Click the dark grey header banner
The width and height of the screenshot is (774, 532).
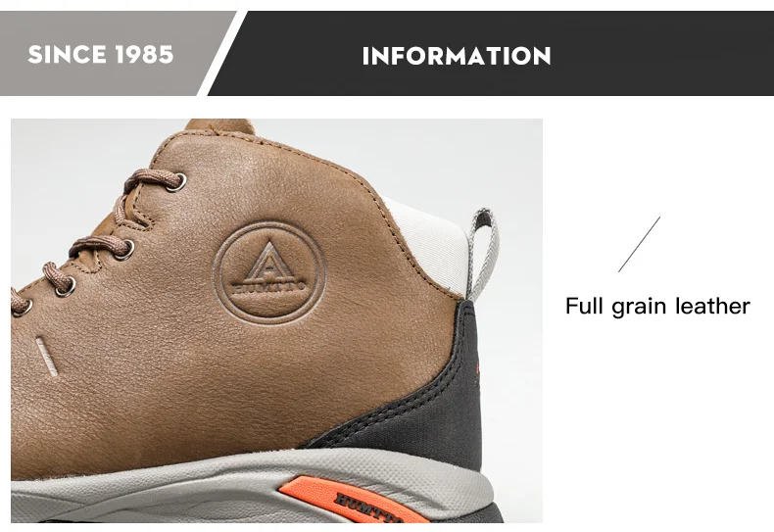pyautogui.click(x=491, y=53)
